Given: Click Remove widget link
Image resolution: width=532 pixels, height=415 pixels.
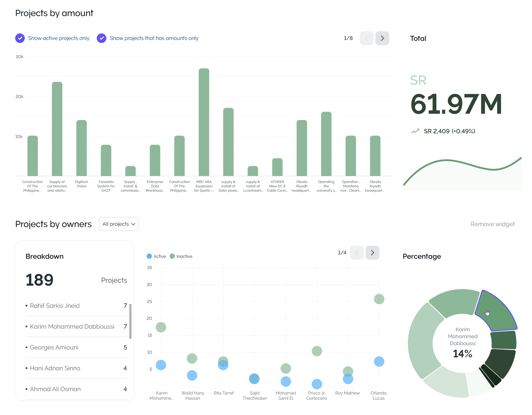Looking at the screenshot, I should (492, 224).
